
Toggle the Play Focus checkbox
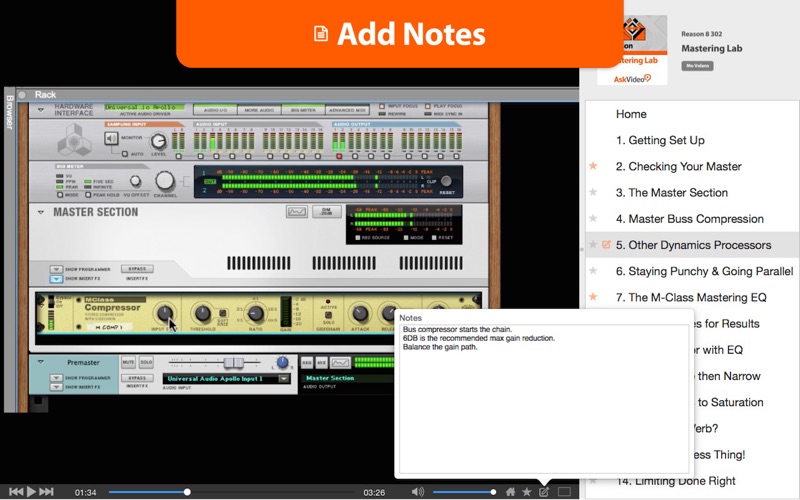pyautogui.click(x=427, y=106)
